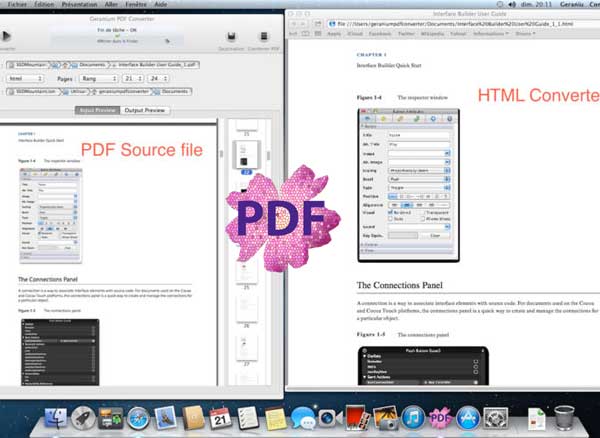This screenshot has height=438, width=600.
Task: Open iPhoto in the Dock
Action: (385, 418)
